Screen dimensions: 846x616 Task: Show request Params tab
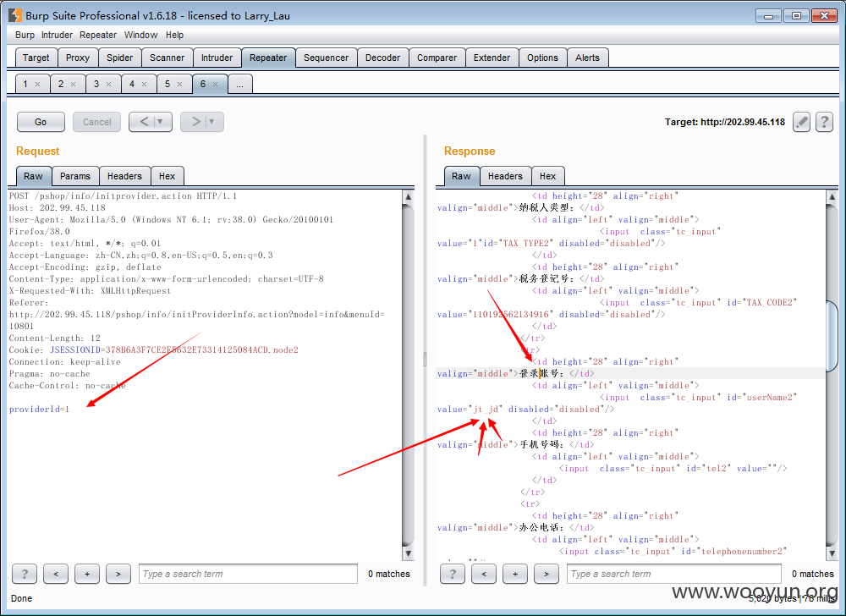(75, 176)
